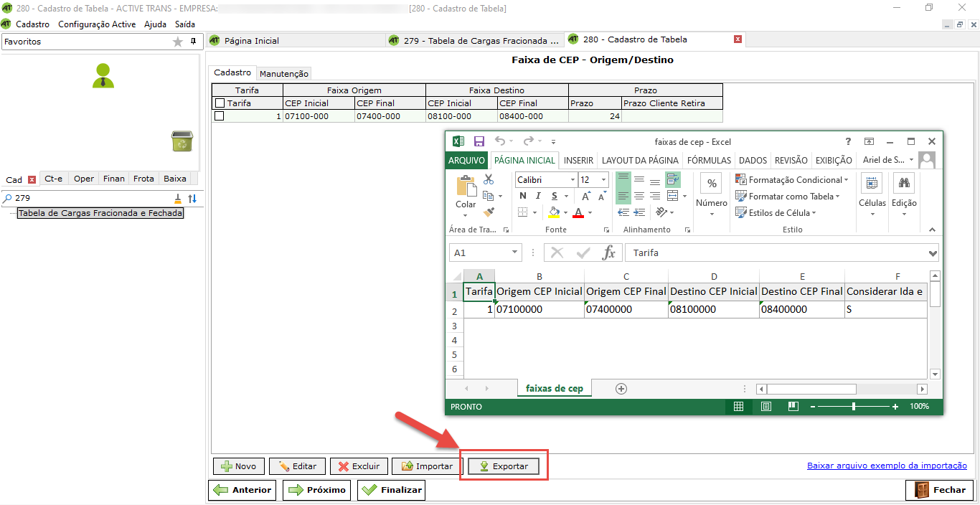Click the center horizontal align icon
This screenshot has height=505, width=980.
point(639,196)
